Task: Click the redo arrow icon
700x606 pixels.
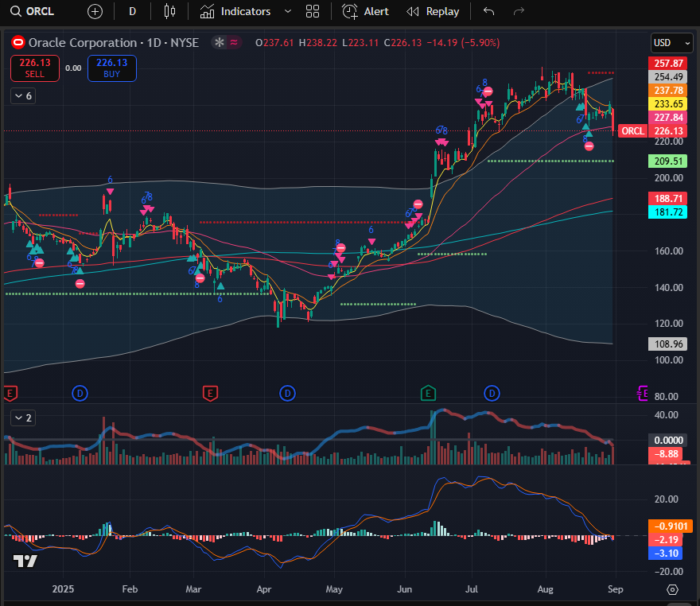Action: pos(519,11)
